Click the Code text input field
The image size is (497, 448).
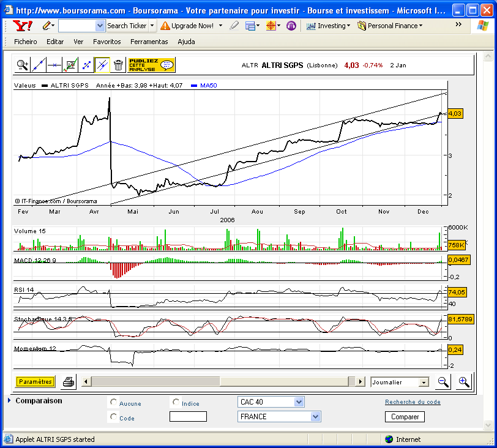pyautogui.click(x=188, y=416)
